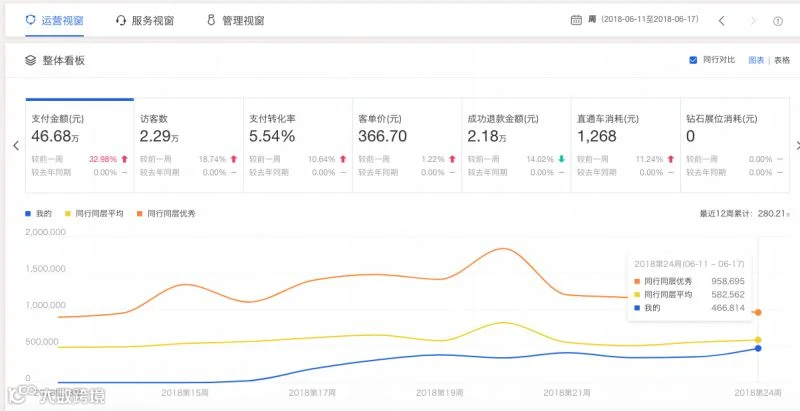Open the calendar date picker icon

(576, 20)
